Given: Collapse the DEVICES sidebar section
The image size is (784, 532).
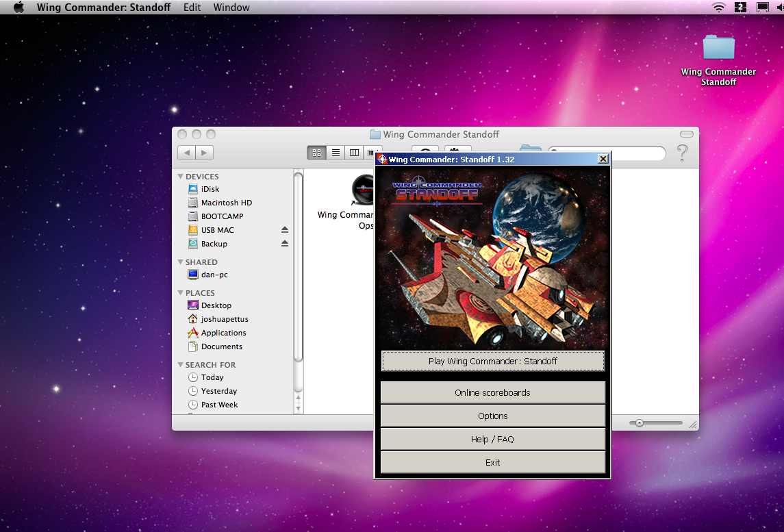Looking at the screenshot, I should [181, 177].
